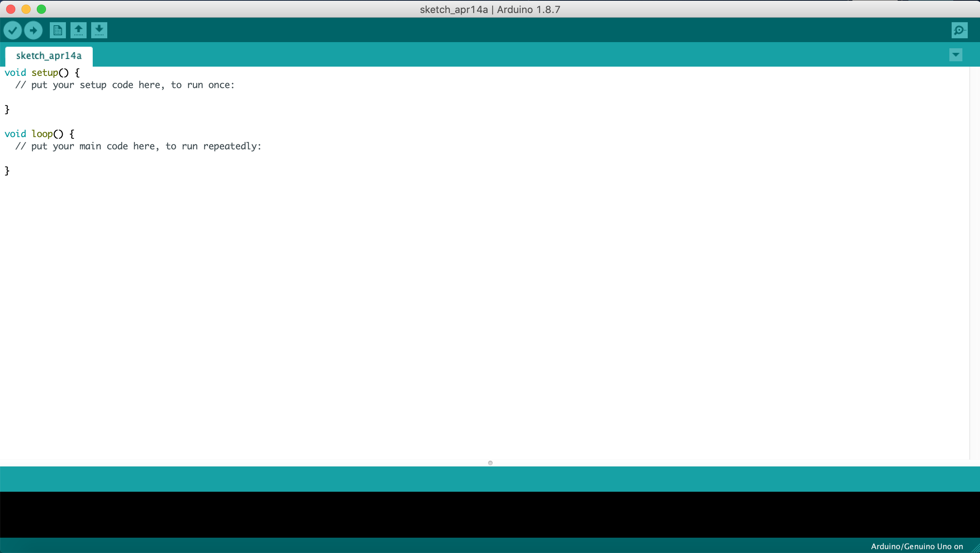Click the Verify checkmark button
Screen dimensions: 980x553
click(13, 30)
